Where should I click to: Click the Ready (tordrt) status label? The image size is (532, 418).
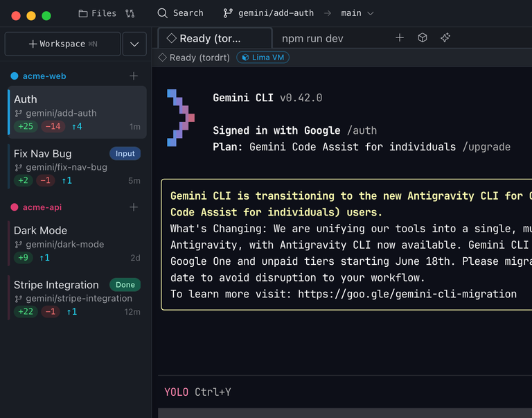195,58
